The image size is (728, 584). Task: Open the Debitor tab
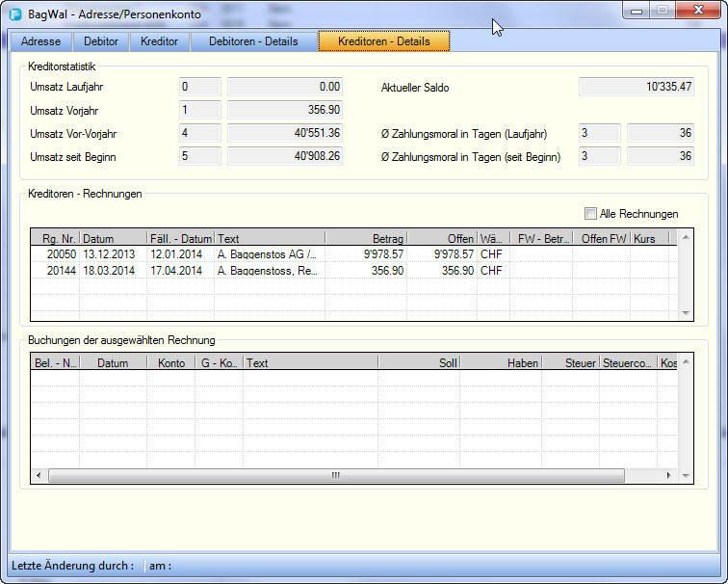pos(101,41)
